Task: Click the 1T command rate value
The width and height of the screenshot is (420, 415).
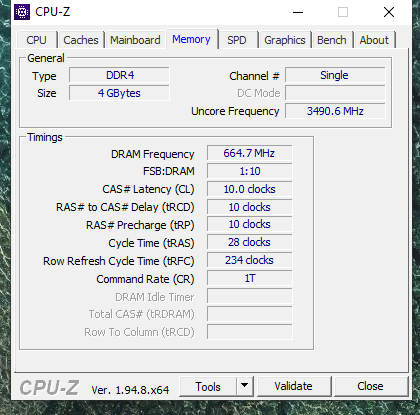Action: click(249, 278)
